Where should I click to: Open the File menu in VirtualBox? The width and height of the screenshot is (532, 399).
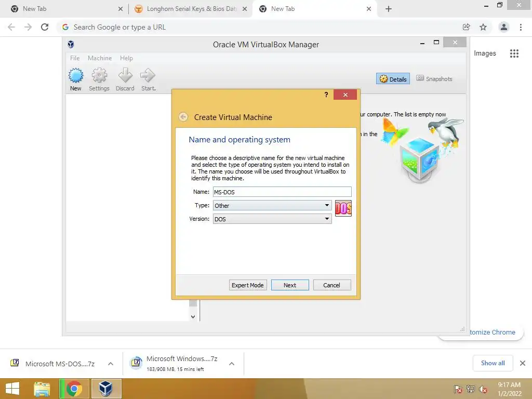coord(75,58)
